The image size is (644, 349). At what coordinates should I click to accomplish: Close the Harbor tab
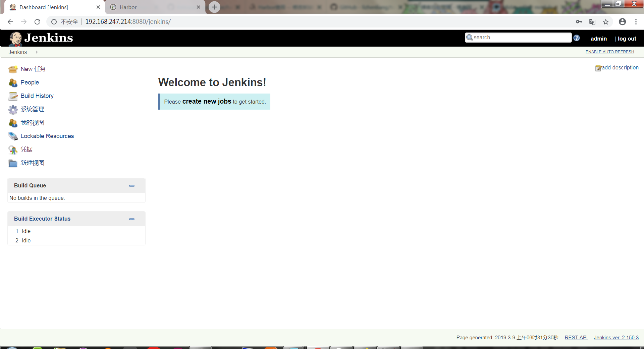point(199,7)
